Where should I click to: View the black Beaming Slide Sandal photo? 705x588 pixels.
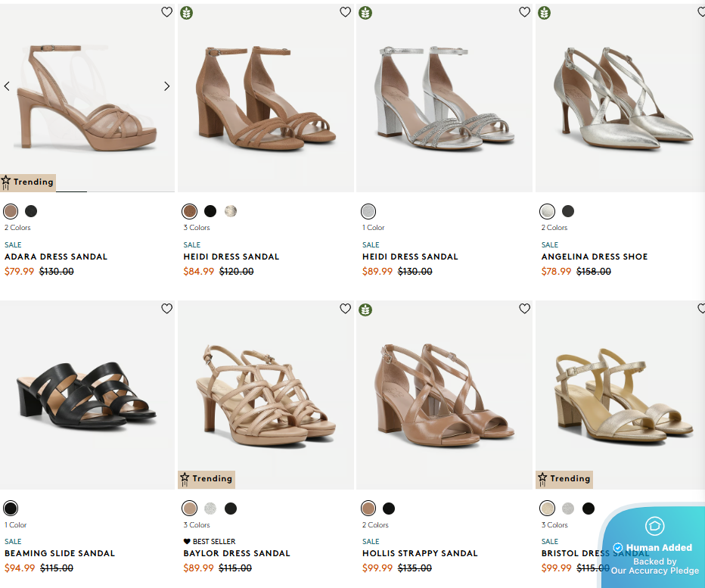[87, 395]
